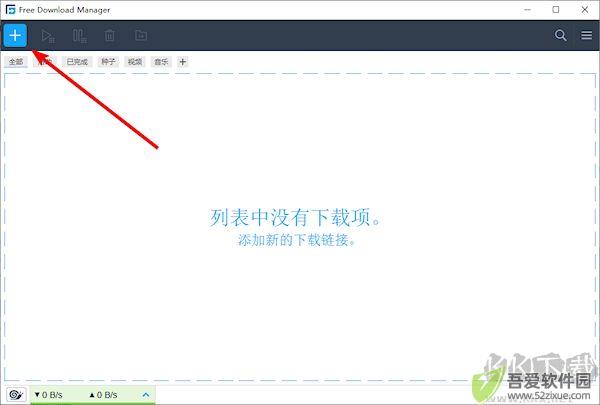This screenshot has width=600, height=405.
Task: Select the 种子 filter tab
Action: pyautogui.click(x=108, y=62)
